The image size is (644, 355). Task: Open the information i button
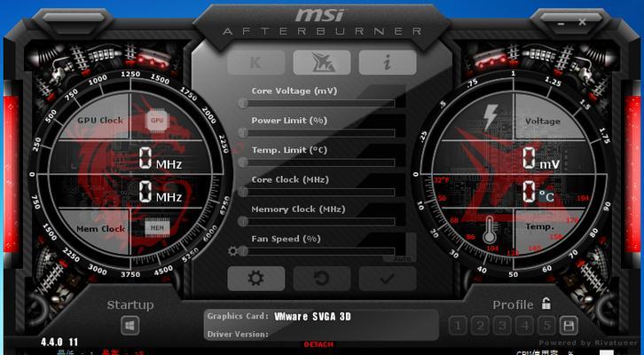click(388, 62)
